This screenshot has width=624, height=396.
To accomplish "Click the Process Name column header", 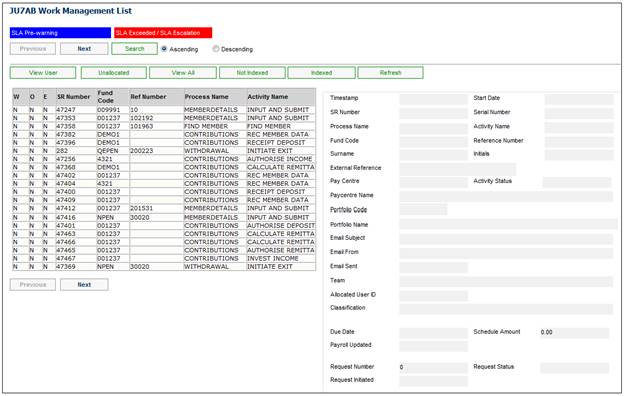I will pyautogui.click(x=215, y=97).
